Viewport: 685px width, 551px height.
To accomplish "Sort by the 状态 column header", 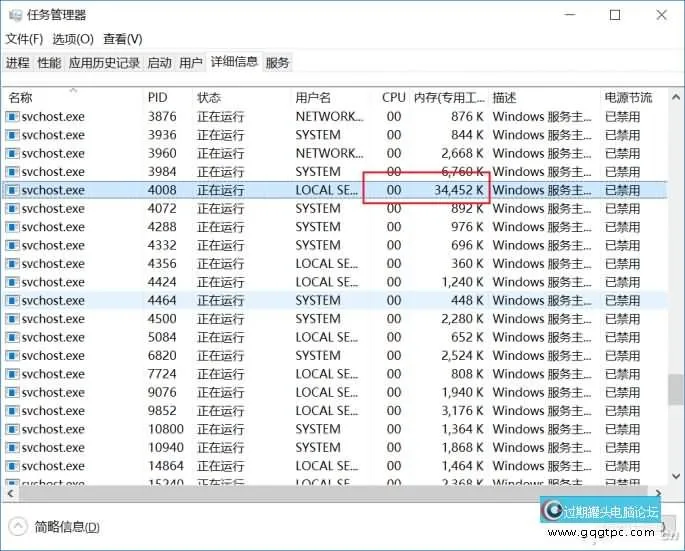I will [x=241, y=97].
